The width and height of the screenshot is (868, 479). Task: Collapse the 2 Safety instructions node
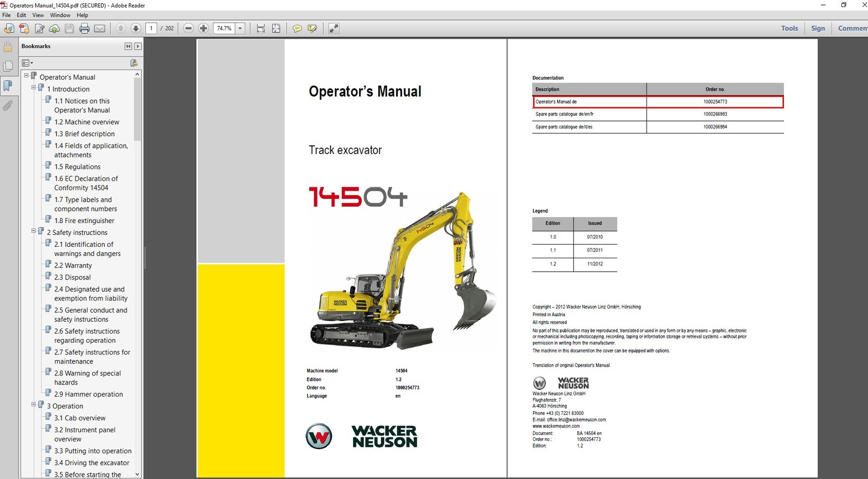34,231
